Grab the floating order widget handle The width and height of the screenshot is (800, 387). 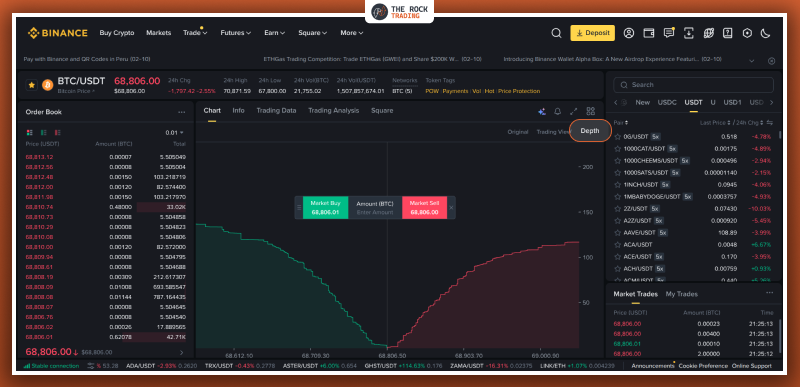point(299,208)
